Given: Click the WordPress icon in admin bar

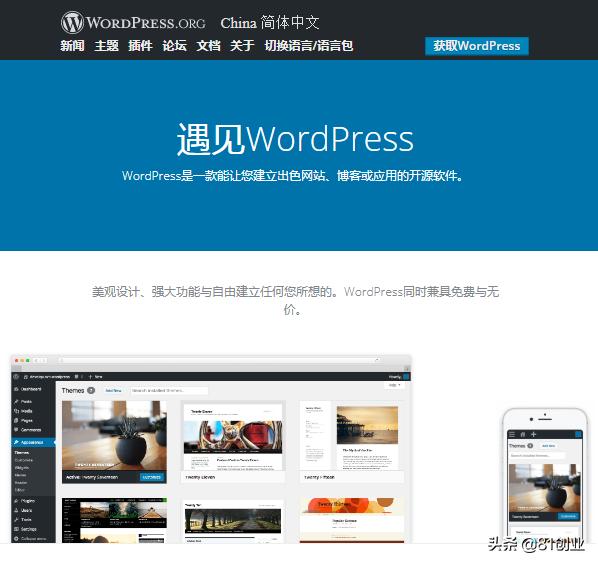Looking at the screenshot, I should coord(16,377).
